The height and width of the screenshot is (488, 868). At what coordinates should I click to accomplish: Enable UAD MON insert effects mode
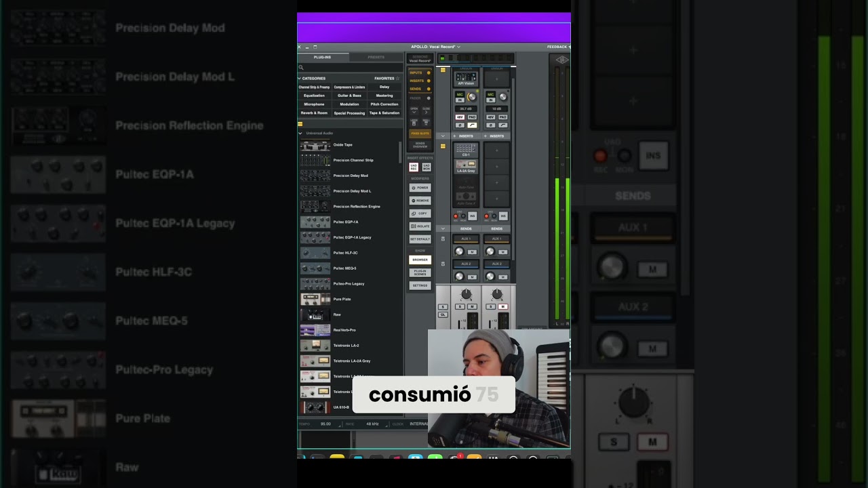tap(427, 167)
